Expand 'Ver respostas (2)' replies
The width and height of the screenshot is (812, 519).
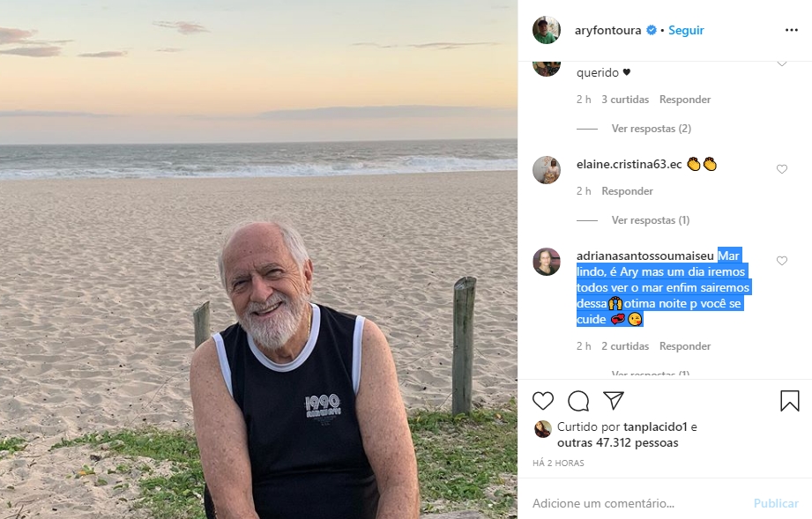[651, 129]
